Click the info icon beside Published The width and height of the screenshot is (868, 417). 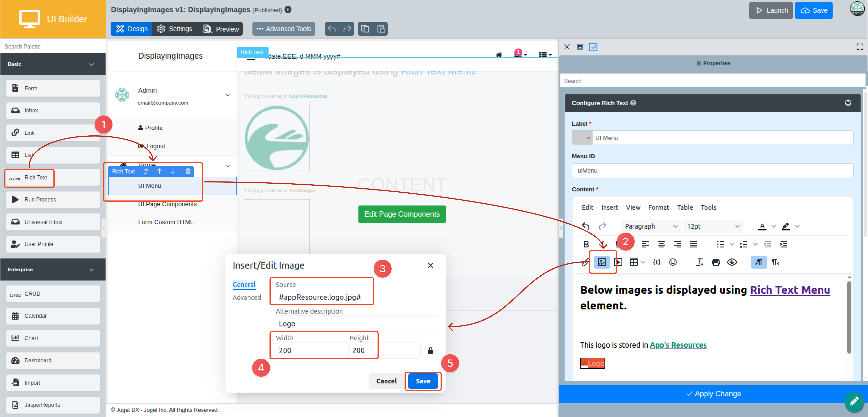(288, 10)
